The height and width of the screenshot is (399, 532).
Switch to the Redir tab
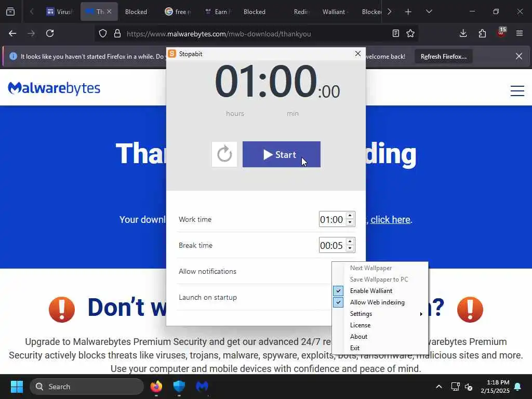300,12
